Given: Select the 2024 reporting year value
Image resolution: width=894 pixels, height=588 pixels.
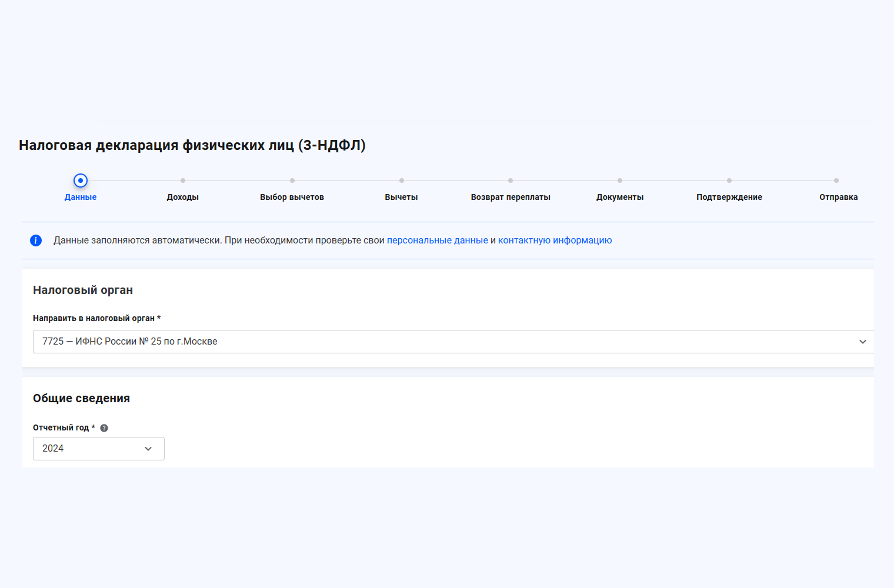Looking at the screenshot, I should tap(53, 449).
